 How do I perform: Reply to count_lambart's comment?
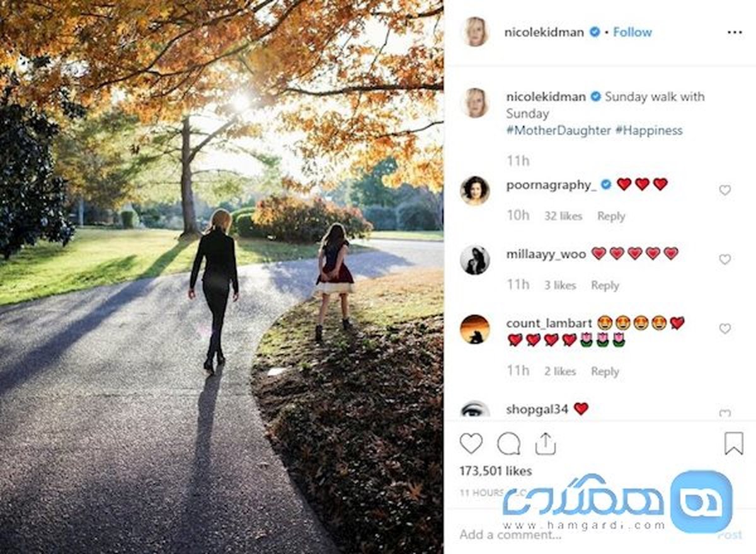605,371
